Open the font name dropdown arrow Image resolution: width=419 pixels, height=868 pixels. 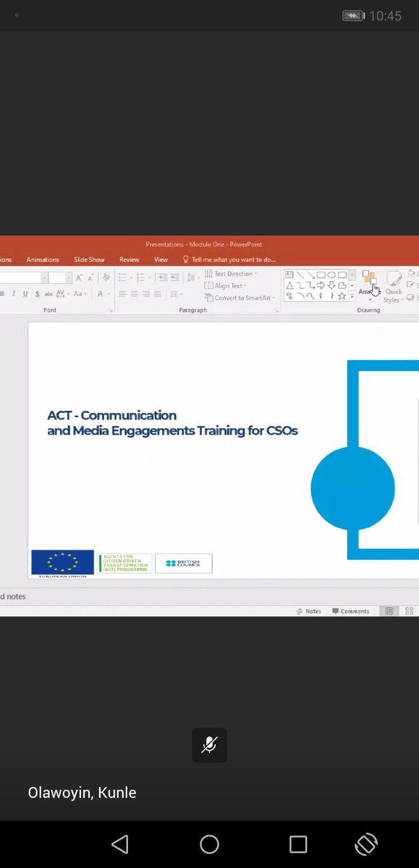[x=44, y=278]
